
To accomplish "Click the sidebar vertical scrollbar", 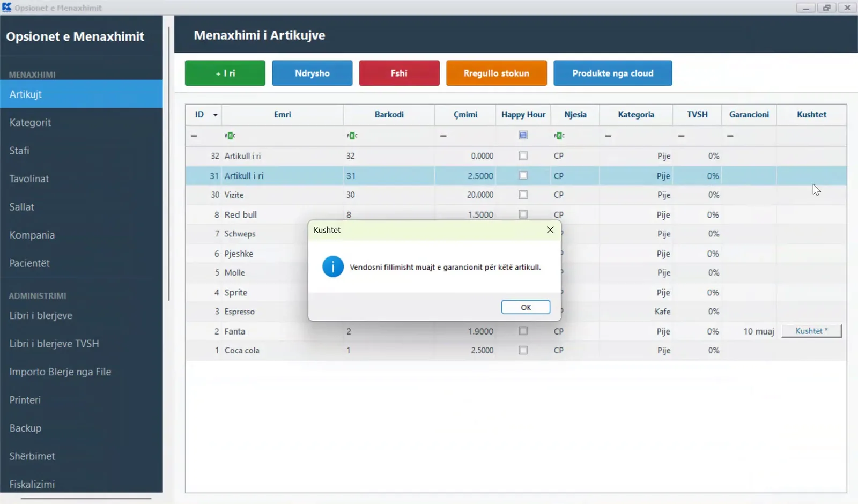I will pyautogui.click(x=169, y=164).
